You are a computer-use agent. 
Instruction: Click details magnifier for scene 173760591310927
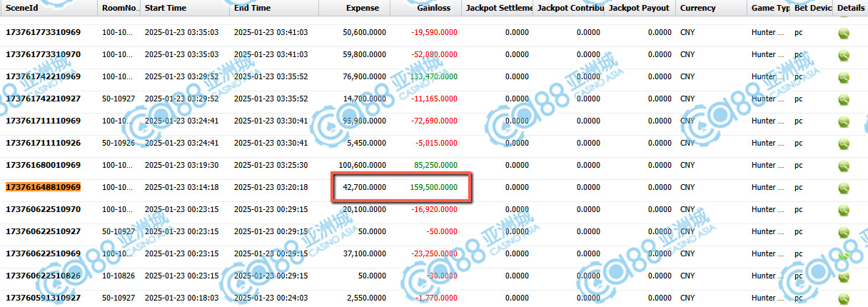(844, 298)
